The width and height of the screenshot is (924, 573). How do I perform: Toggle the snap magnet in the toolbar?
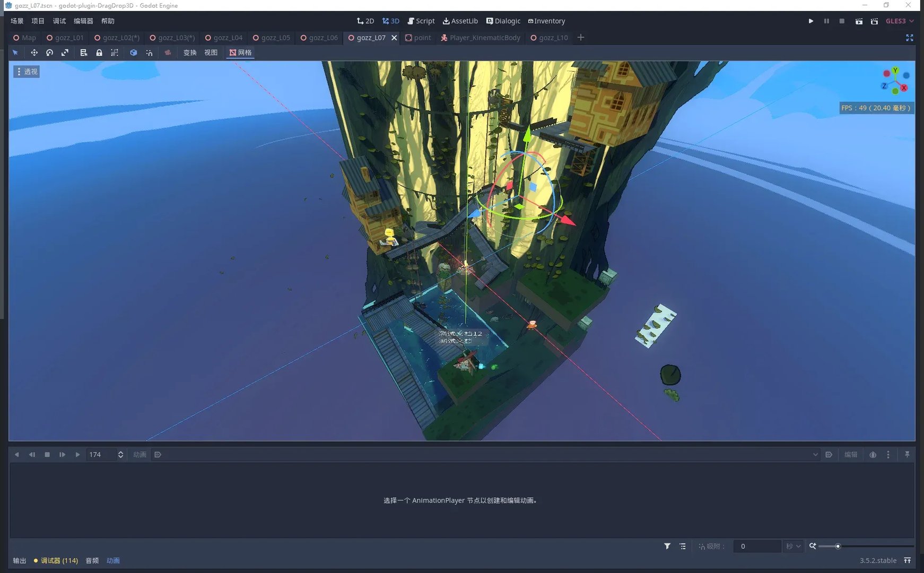tap(149, 53)
